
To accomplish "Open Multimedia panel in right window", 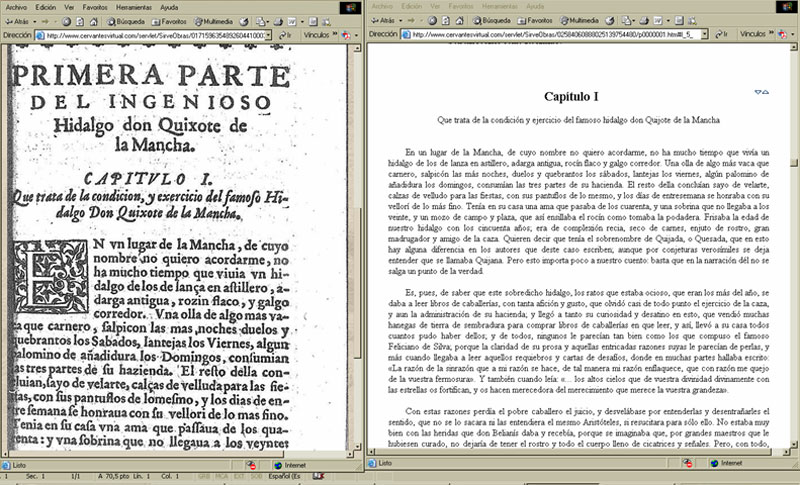I will [x=579, y=21].
